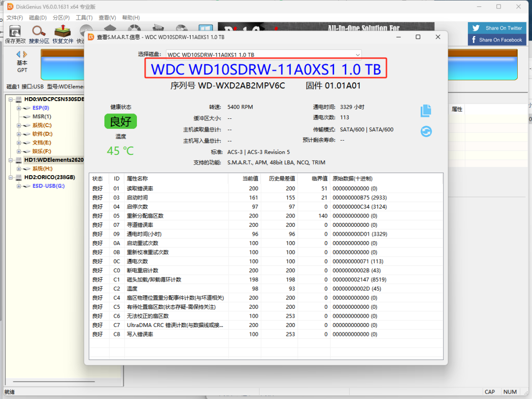Click the drive icon beside ESD-USB(G:)
532x399 pixels.
click(27, 186)
